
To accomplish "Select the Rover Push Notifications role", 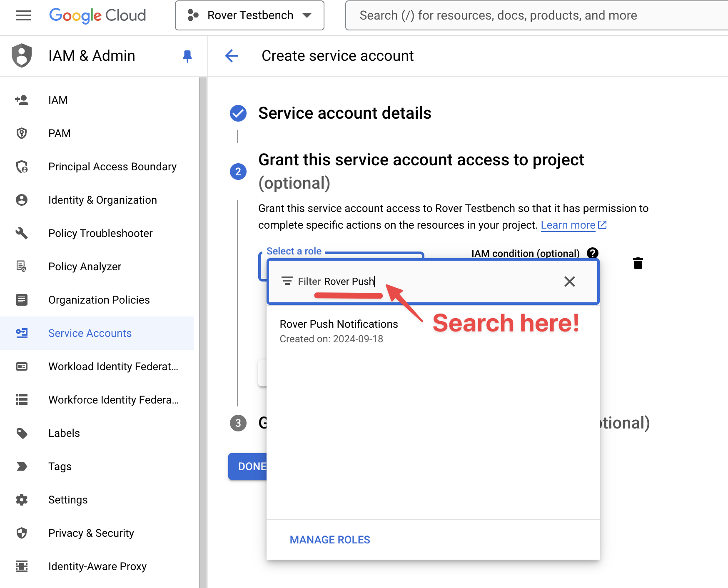I will pos(433,331).
